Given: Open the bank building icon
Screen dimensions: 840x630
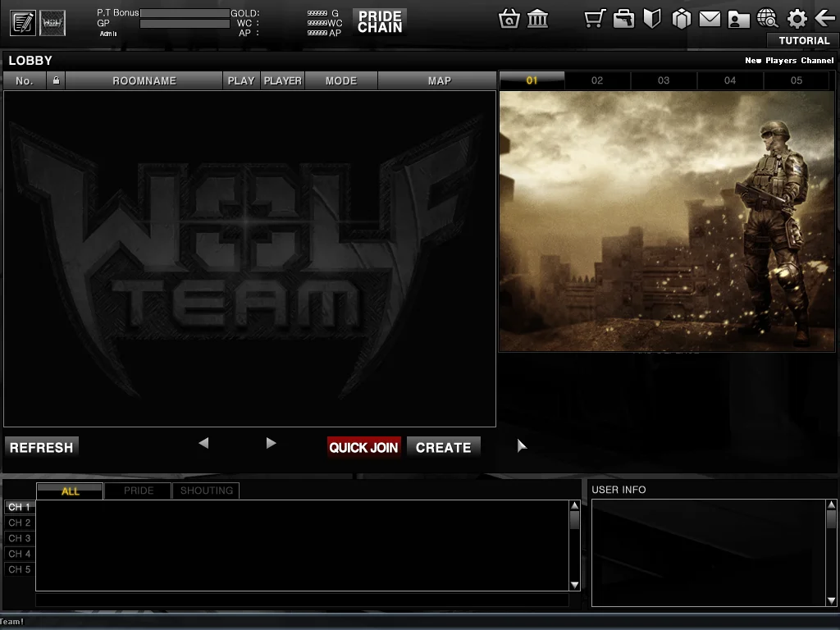Looking at the screenshot, I should click(537, 19).
